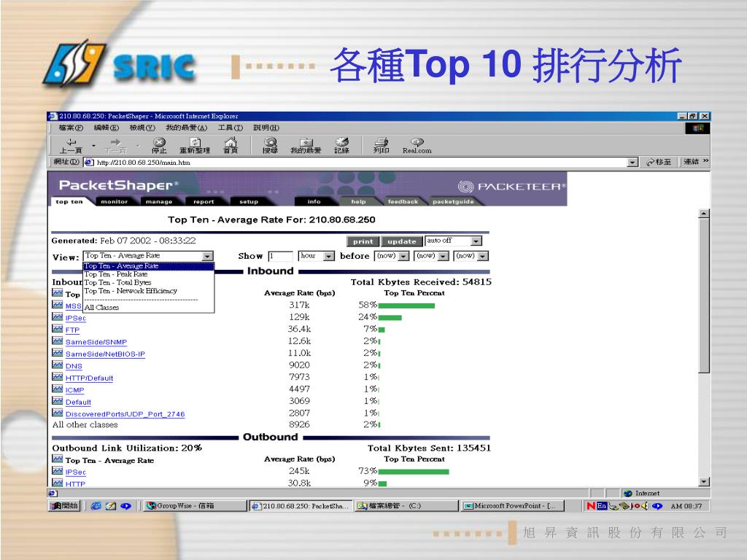This screenshot has height=560, width=747.
Task: Go to home page with 首頁 icon
Action: pos(231,145)
